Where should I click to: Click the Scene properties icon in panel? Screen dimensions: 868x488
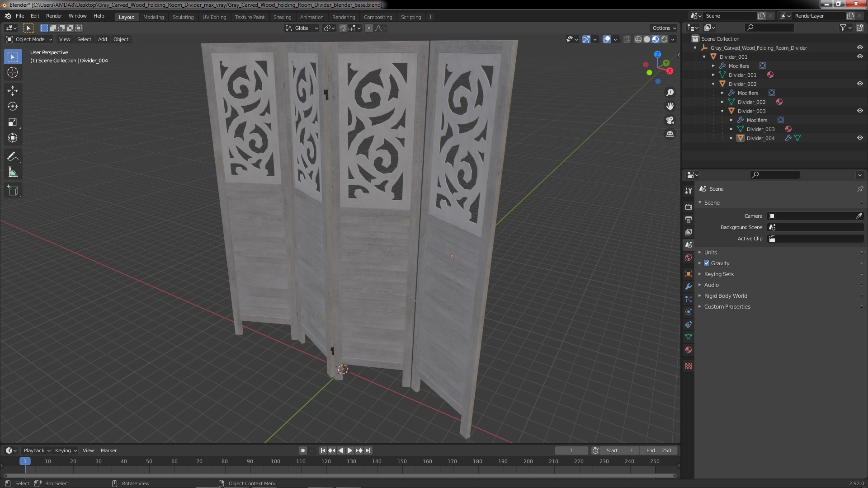(x=689, y=245)
